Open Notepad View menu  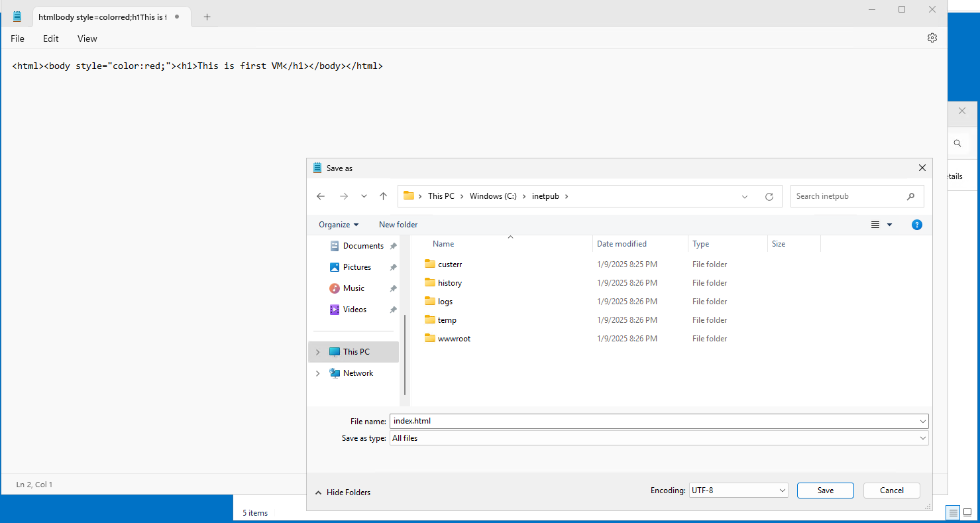[x=87, y=38]
